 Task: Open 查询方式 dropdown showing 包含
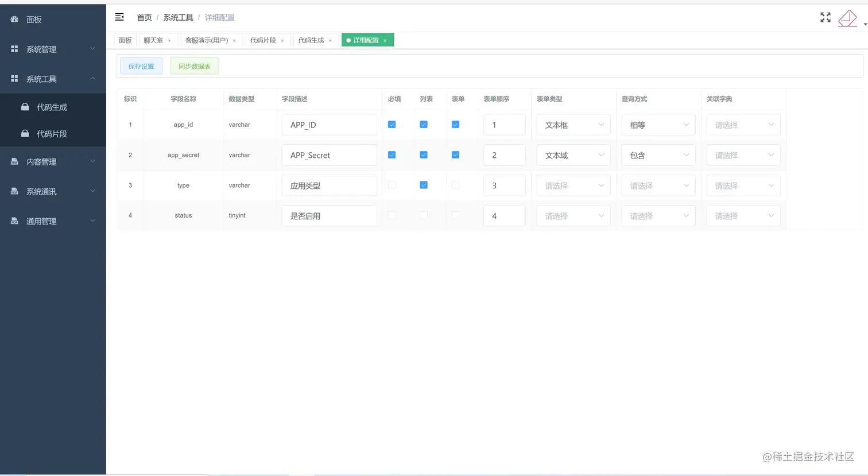658,155
